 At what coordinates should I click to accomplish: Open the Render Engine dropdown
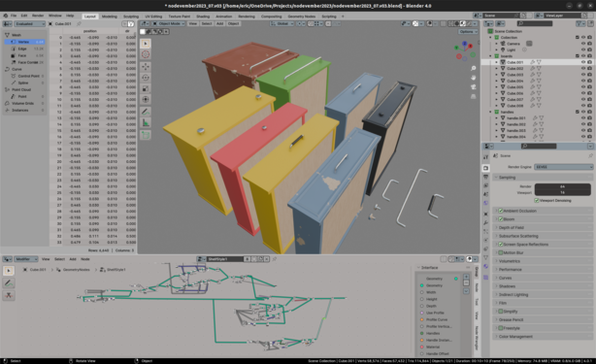pos(563,167)
